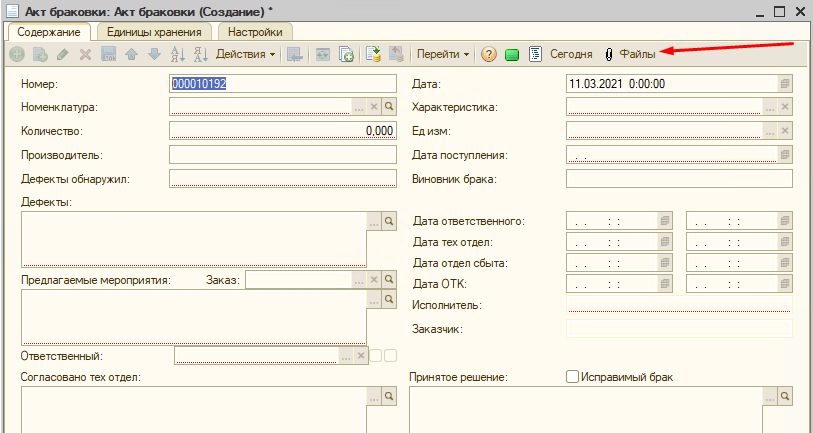Click magnifier icon of Согласовано тех отдел box

(389, 396)
